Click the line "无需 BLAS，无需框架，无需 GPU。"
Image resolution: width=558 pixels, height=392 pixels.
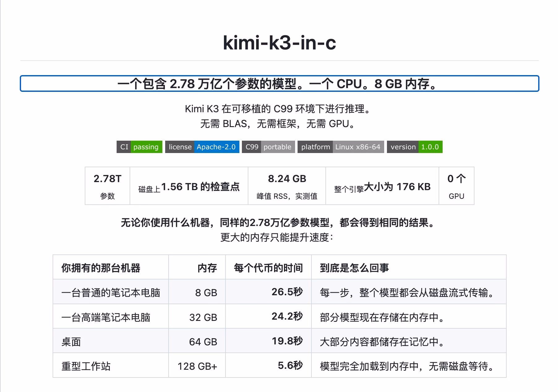[279, 124]
